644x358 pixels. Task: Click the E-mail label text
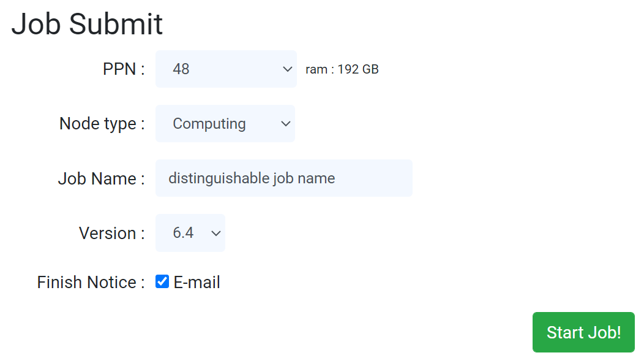pyautogui.click(x=197, y=283)
